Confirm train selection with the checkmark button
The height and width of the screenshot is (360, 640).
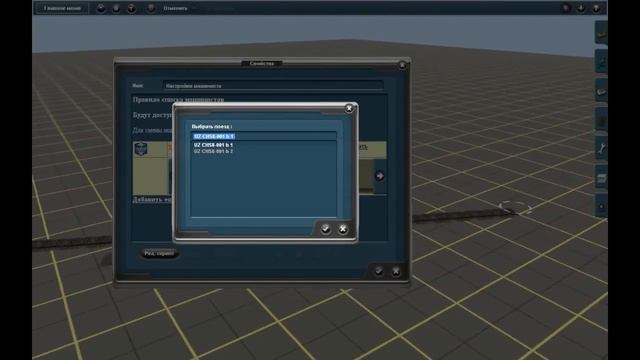point(325,229)
